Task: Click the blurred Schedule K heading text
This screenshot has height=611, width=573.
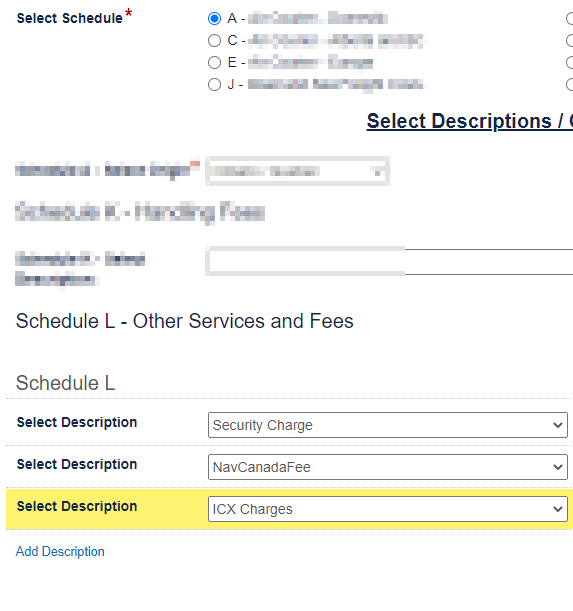Action: coord(140,213)
